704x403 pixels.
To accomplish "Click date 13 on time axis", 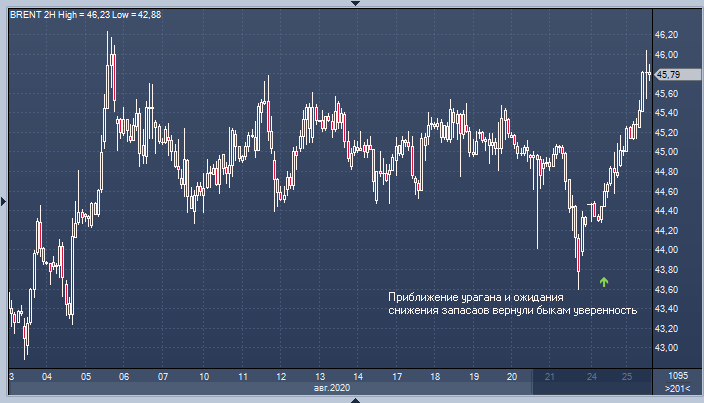I will click(x=319, y=377).
